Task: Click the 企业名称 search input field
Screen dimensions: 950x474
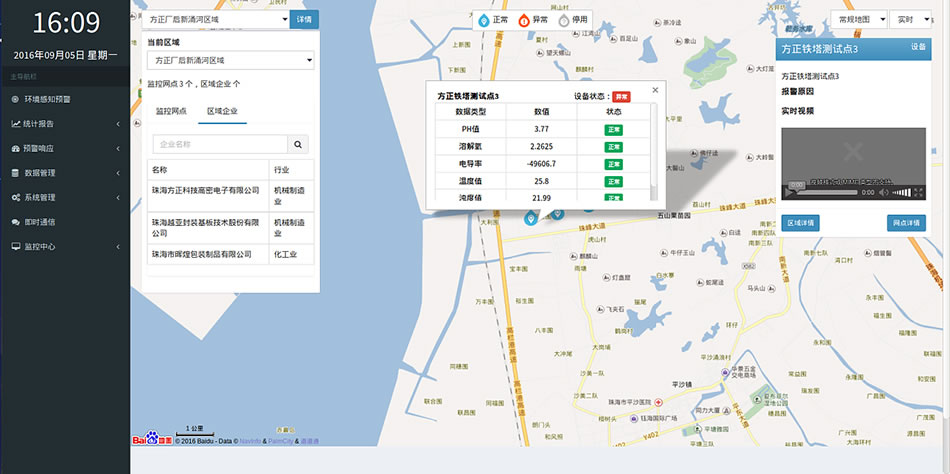Action: (x=220, y=144)
